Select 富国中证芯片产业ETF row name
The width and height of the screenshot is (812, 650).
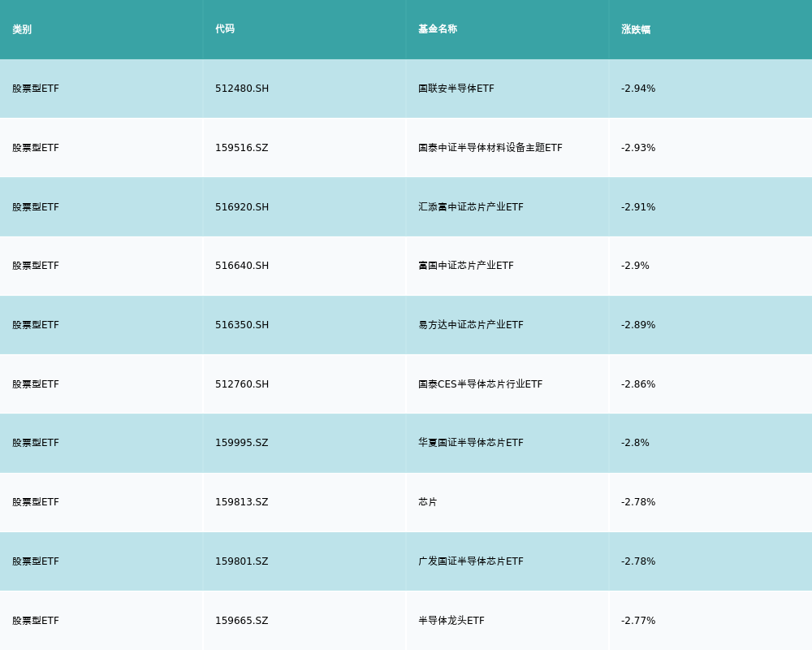point(466,266)
